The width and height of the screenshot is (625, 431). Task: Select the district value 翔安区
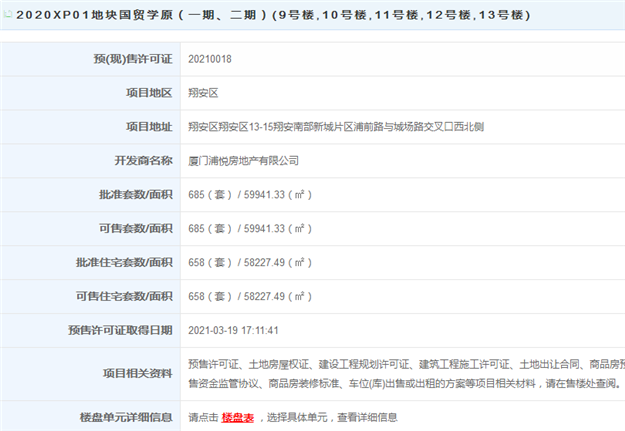pos(203,93)
